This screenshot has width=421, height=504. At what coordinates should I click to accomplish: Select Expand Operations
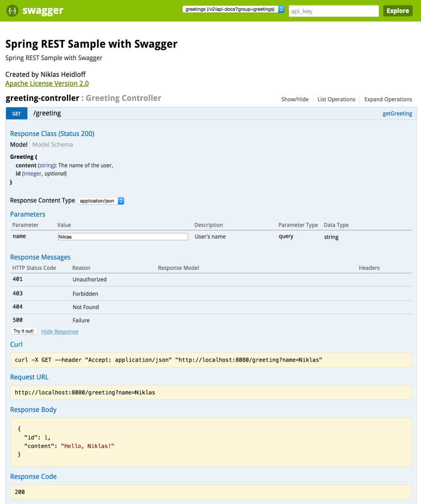pyautogui.click(x=388, y=99)
